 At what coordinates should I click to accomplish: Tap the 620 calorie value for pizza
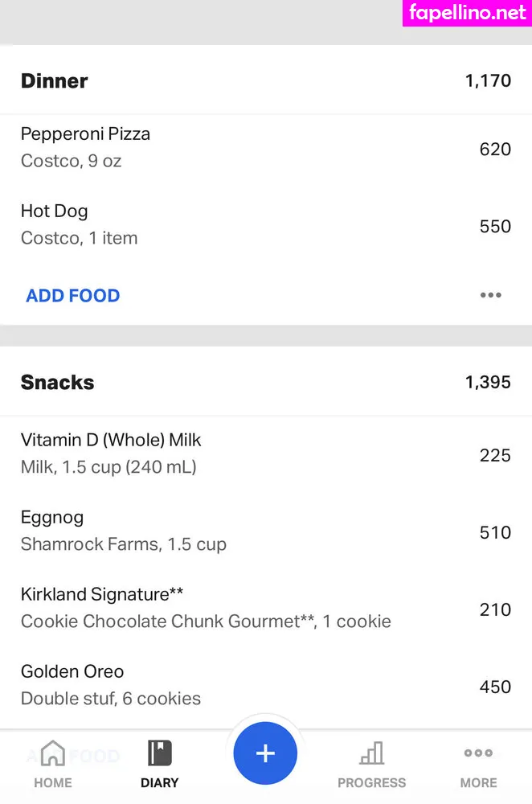coord(495,149)
